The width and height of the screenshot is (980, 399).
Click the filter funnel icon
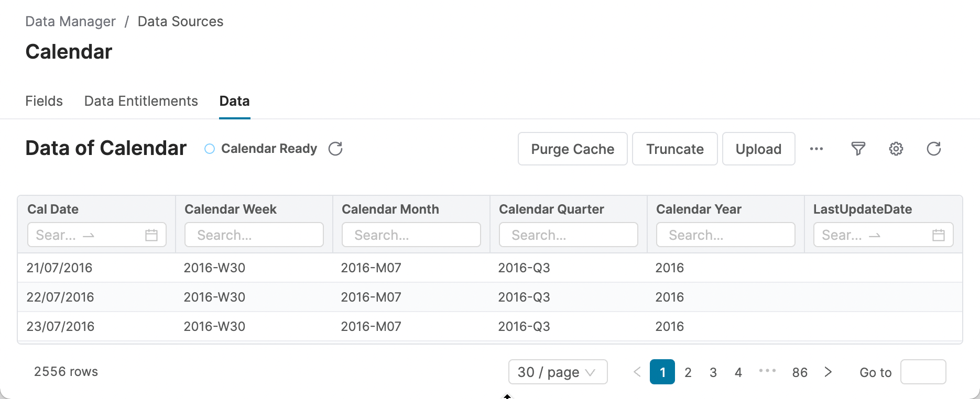858,149
